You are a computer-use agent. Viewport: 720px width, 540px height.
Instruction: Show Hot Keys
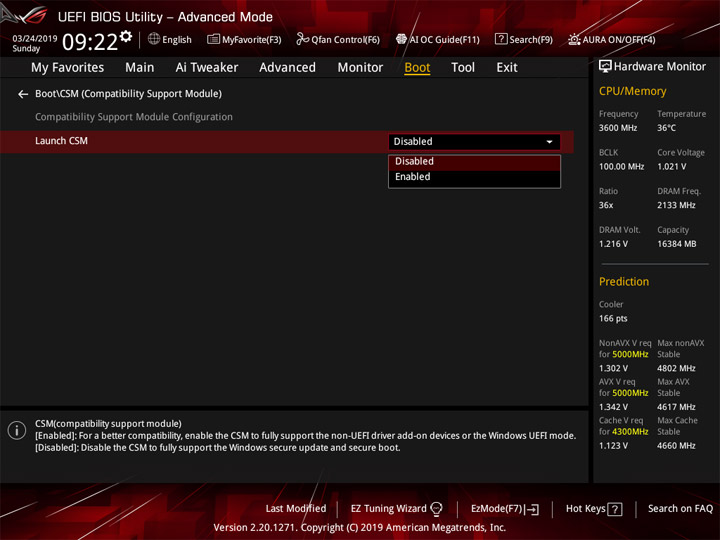594,509
